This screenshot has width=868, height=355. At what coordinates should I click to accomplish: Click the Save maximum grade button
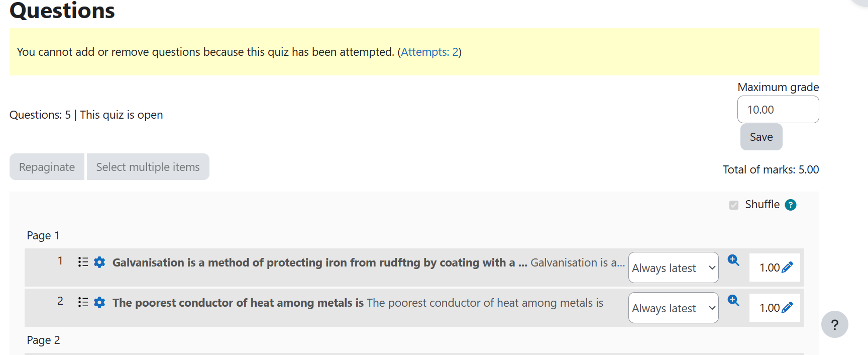pos(762,137)
